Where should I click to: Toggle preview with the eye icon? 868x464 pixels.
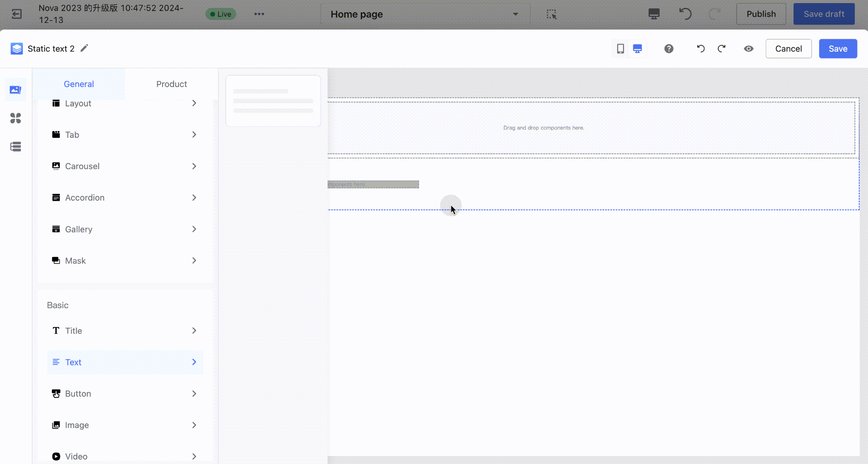pyautogui.click(x=748, y=48)
